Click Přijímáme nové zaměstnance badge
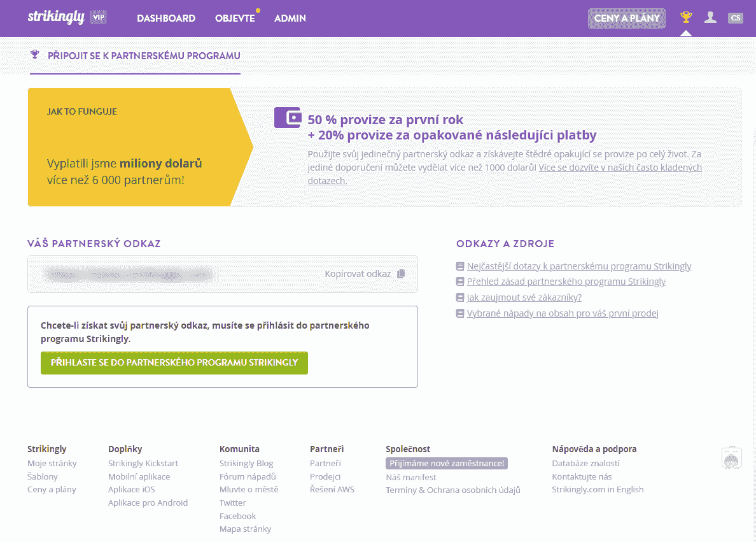756x542 pixels. 447,463
